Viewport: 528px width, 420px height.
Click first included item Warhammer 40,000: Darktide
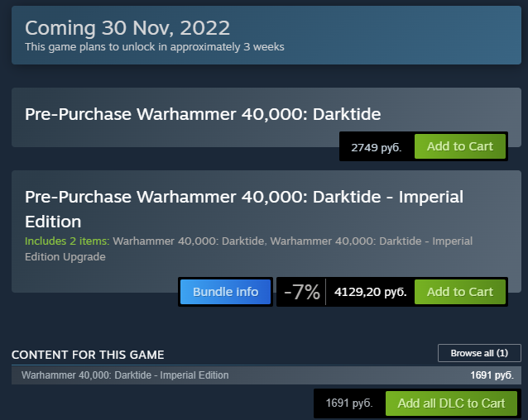point(189,241)
